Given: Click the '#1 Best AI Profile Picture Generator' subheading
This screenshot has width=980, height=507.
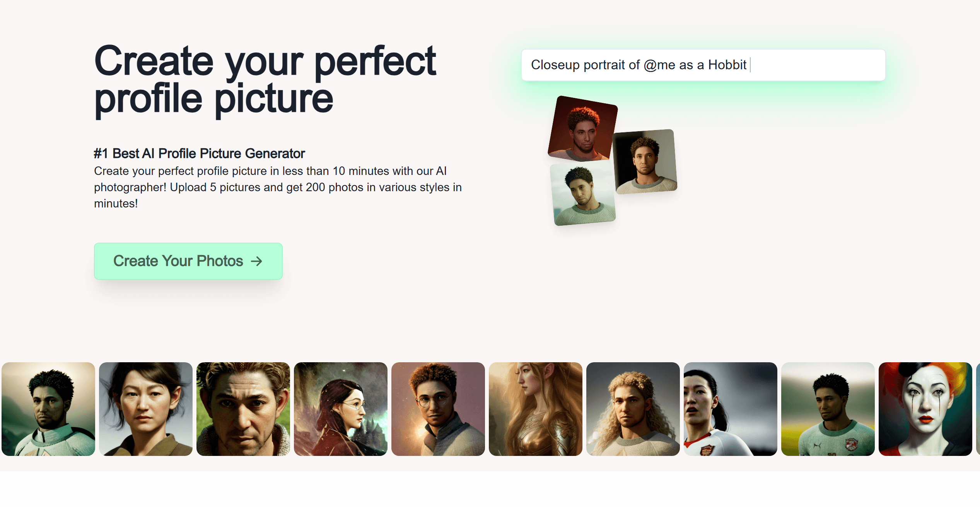Looking at the screenshot, I should pyautogui.click(x=199, y=154).
